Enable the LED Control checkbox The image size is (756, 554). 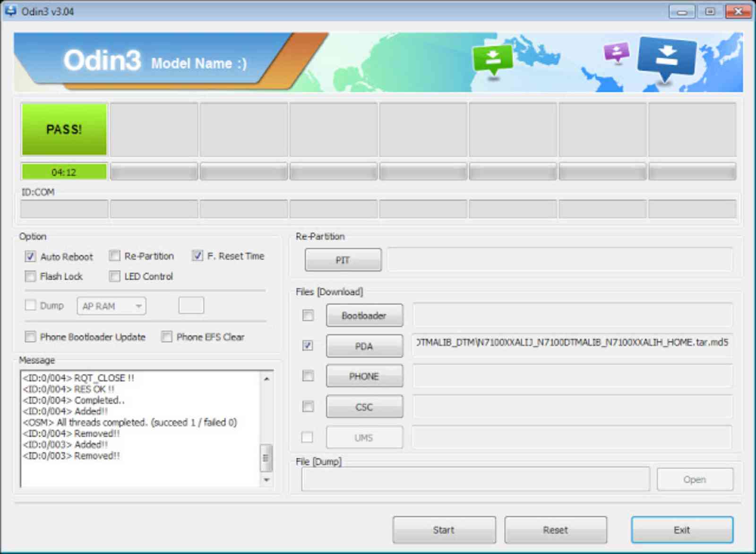114,276
